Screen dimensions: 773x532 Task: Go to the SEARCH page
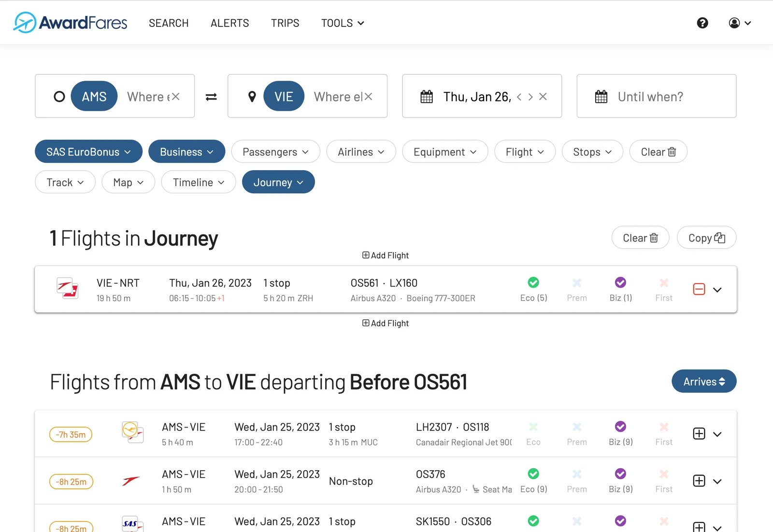pos(169,23)
